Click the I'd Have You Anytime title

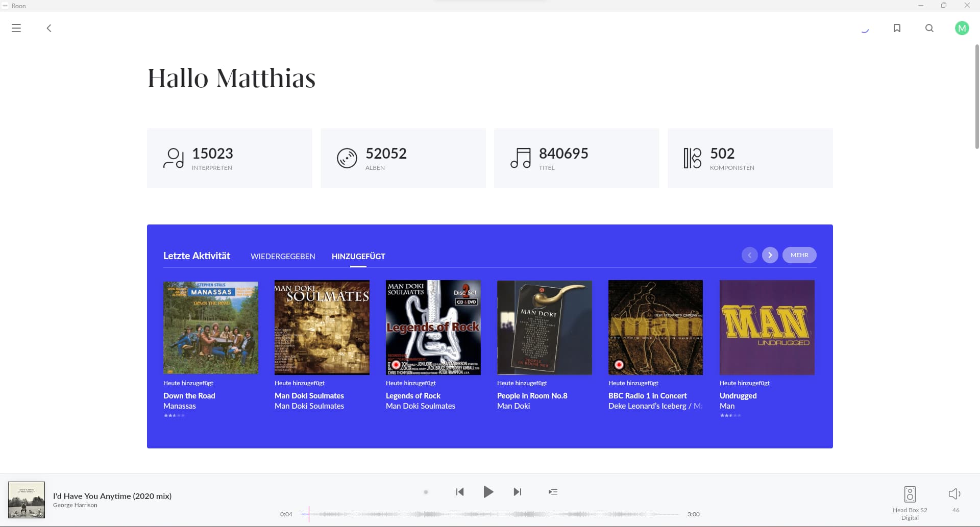[112, 496]
